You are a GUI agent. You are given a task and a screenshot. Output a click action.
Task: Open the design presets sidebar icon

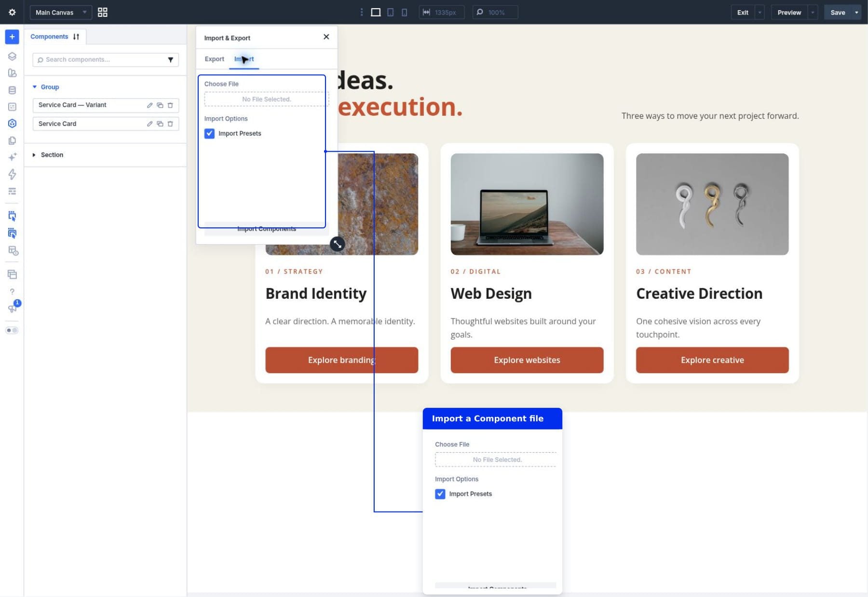pos(12,73)
